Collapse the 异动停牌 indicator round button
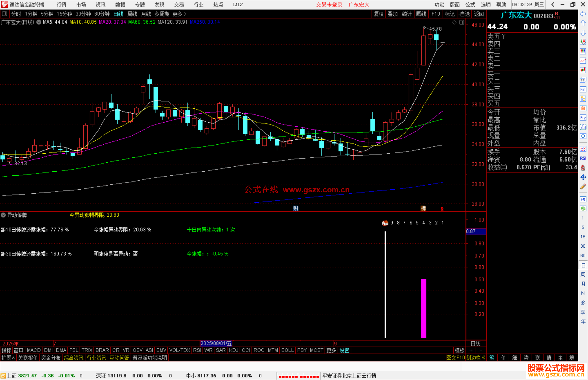 (x=3, y=215)
